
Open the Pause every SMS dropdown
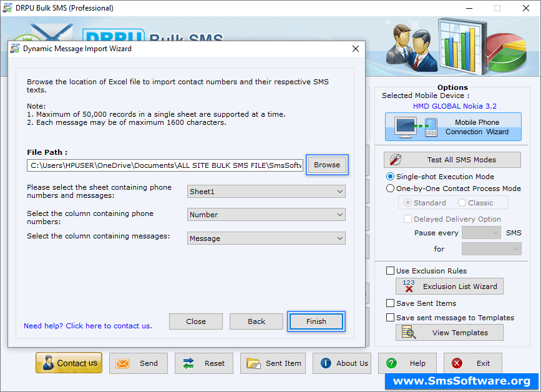481,233
